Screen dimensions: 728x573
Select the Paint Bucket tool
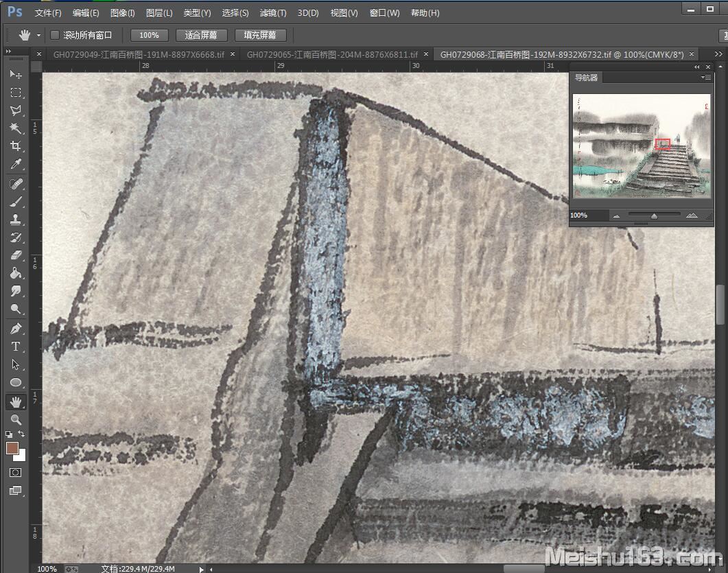(x=16, y=274)
